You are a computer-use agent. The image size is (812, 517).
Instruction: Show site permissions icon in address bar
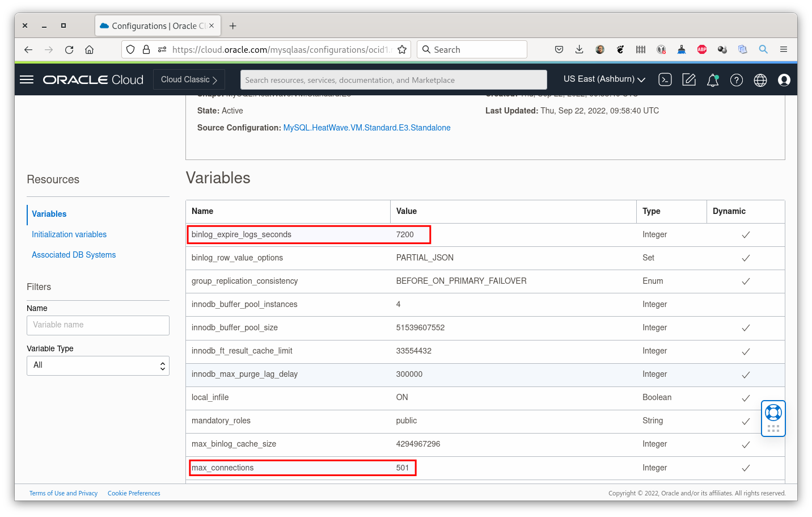[162, 50]
